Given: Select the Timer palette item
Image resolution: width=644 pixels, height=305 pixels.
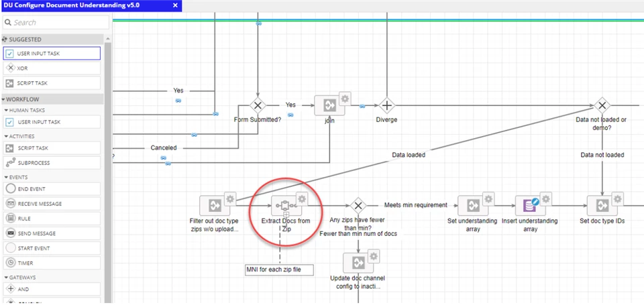Looking at the screenshot, I should (52, 263).
